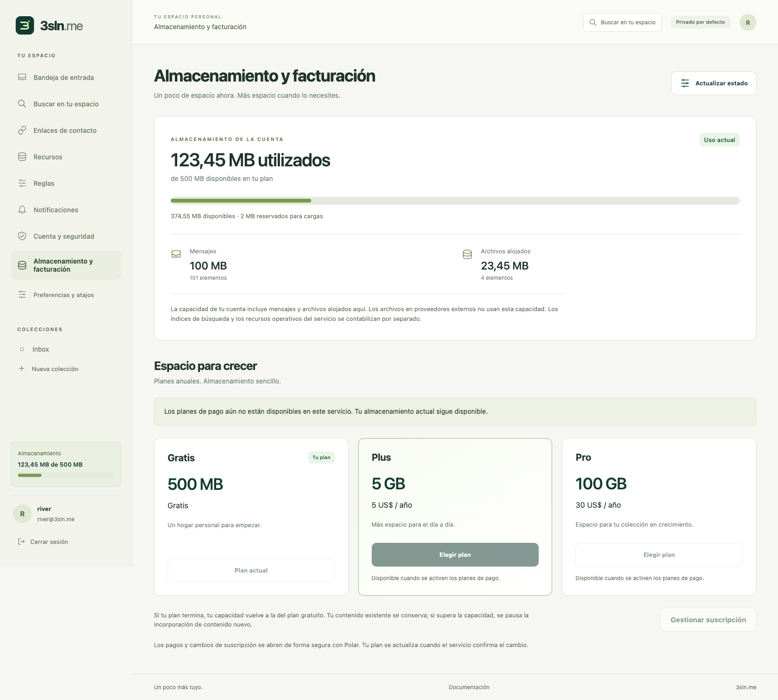Click the Tu plan badge on Gratis card
The height and width of the screenshot is (700, 778).
coord(321,457)
